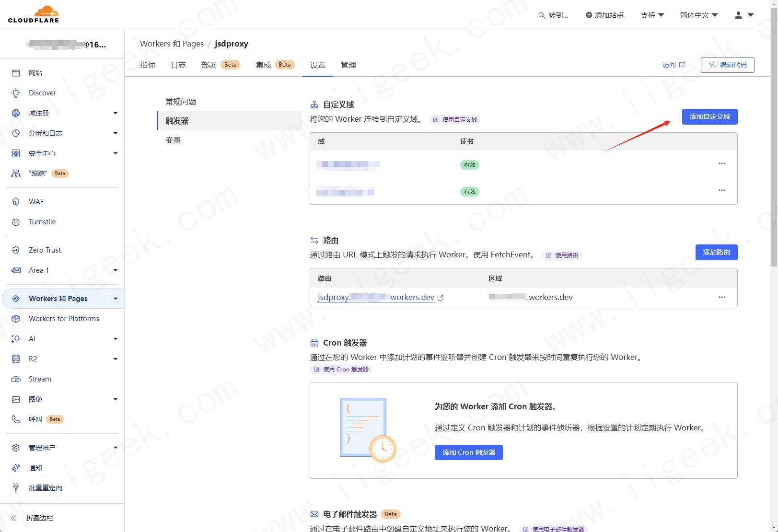Click the Cloudflare logo
Image resolution: width=778 pixels, height=532 pixels.
[x=34, y=14]
